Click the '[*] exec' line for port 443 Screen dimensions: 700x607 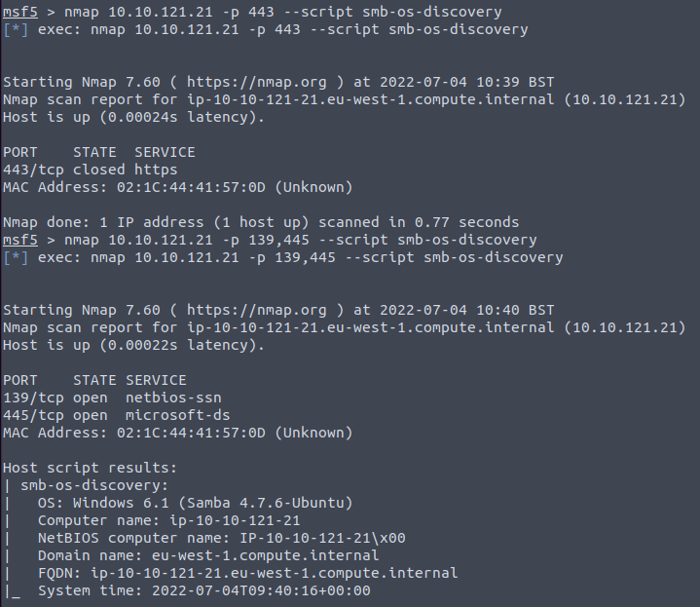coord(265,29)
